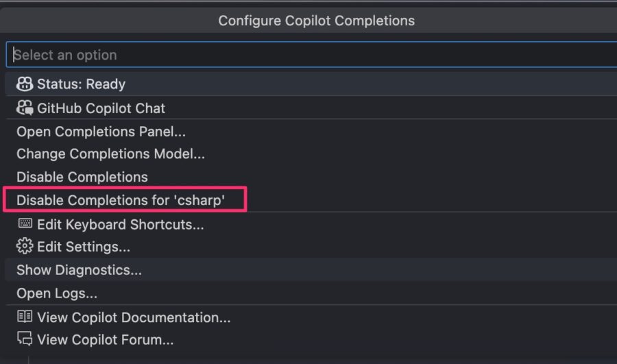Open Edit Keyboard Shortcuts... entry
This screenshot has width=617, height=364.
[x=311, y=224]
